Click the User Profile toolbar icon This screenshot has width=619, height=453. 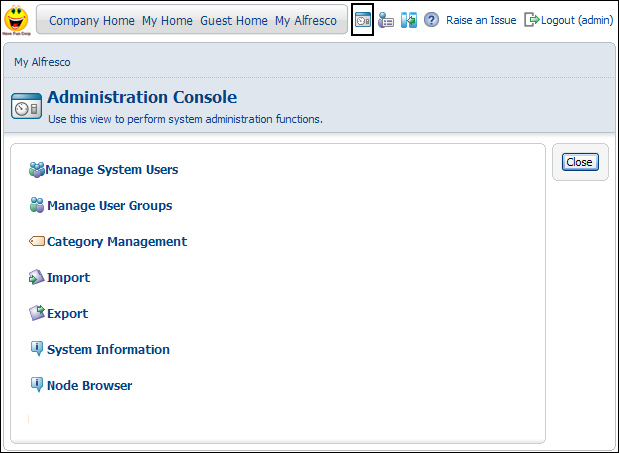click(x=386, y=20)
